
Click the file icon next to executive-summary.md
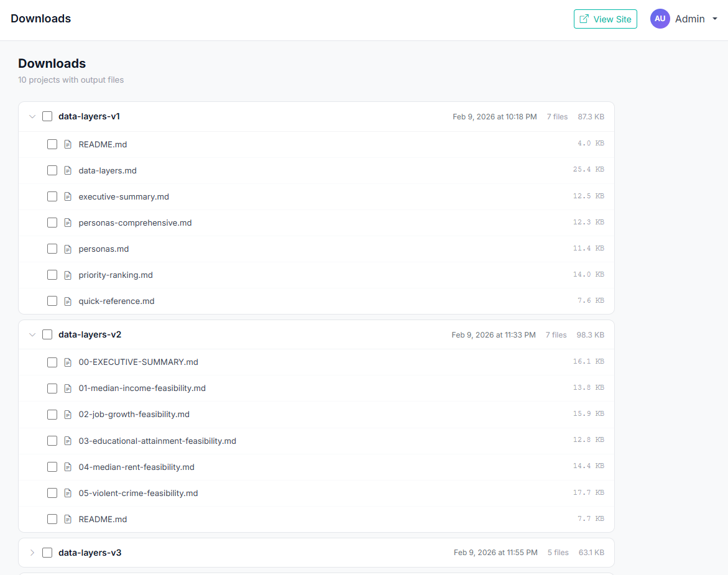pyautogui.click(x=68, y=196)
